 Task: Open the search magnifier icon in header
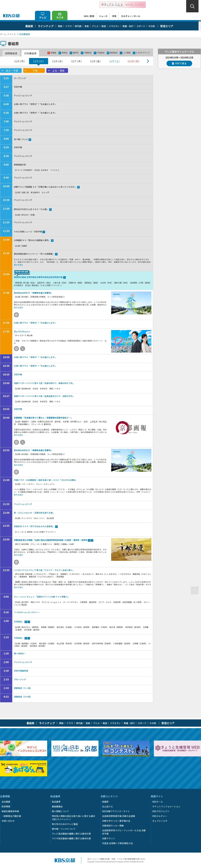(192, 6)
